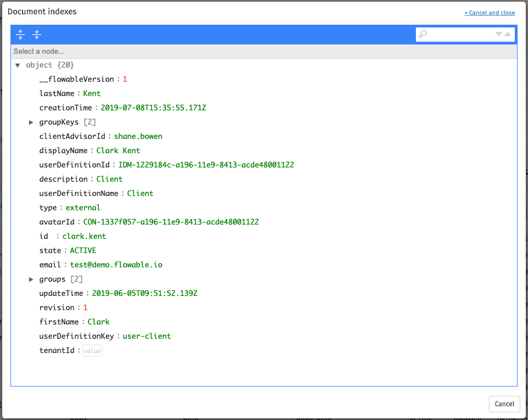Jump to previous search result arrow

(x=508, y=34)
